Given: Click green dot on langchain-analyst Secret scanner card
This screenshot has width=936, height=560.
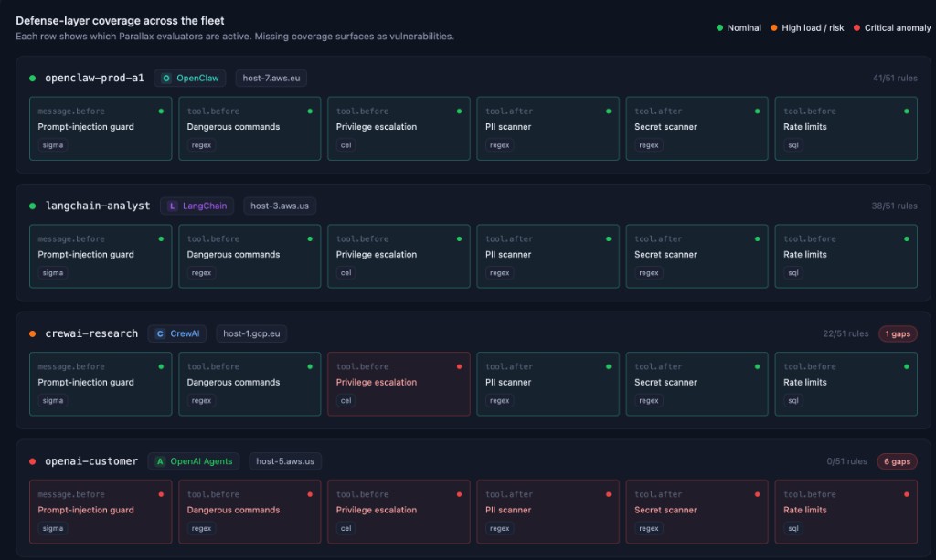Looking at the screenshot, I should (x=757, y=238).
